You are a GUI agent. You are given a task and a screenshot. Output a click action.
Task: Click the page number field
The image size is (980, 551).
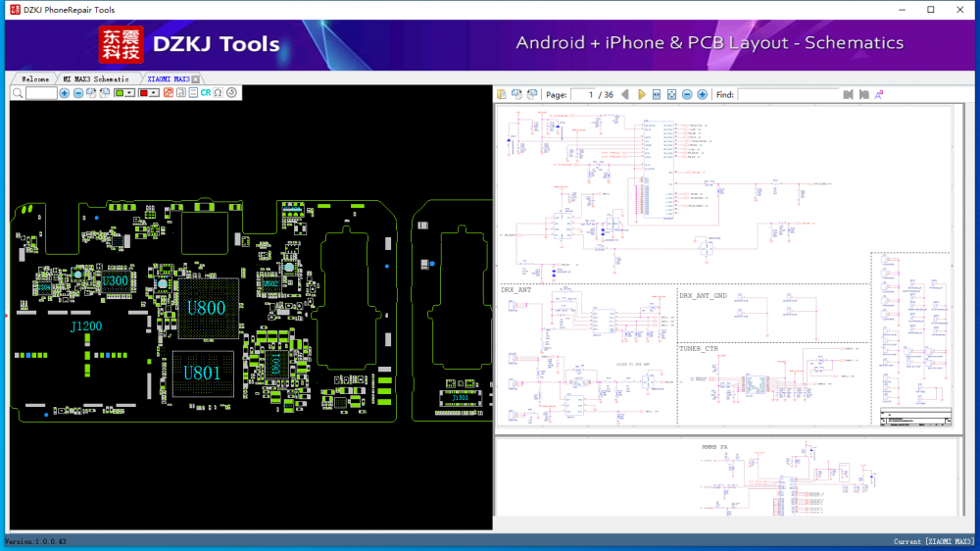tap(586, 94)
